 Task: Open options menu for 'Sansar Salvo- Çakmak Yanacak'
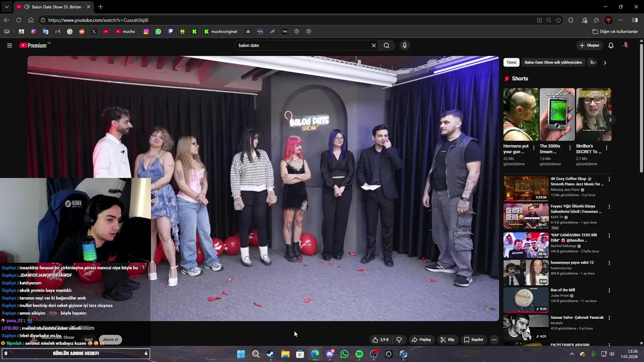coord(609,318)
